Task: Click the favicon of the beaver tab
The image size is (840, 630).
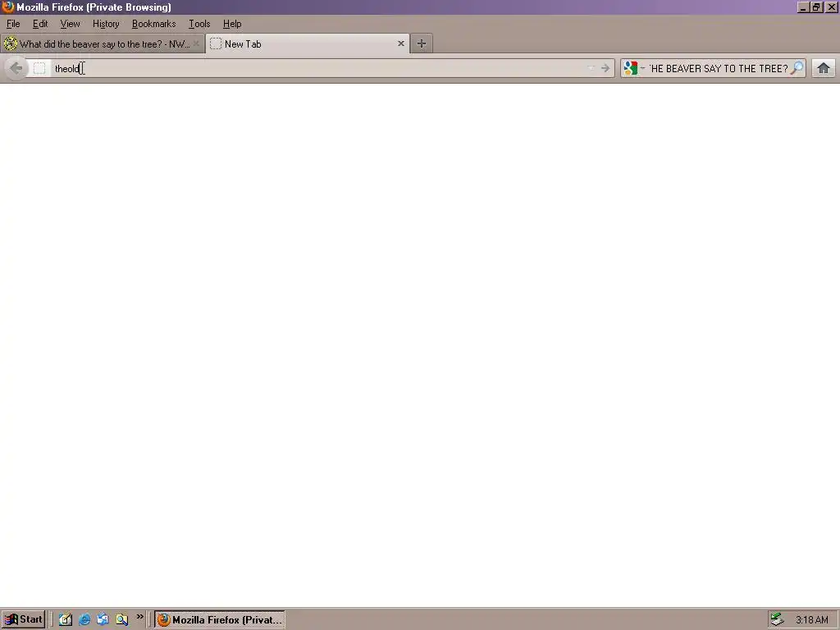Action: 11,44
